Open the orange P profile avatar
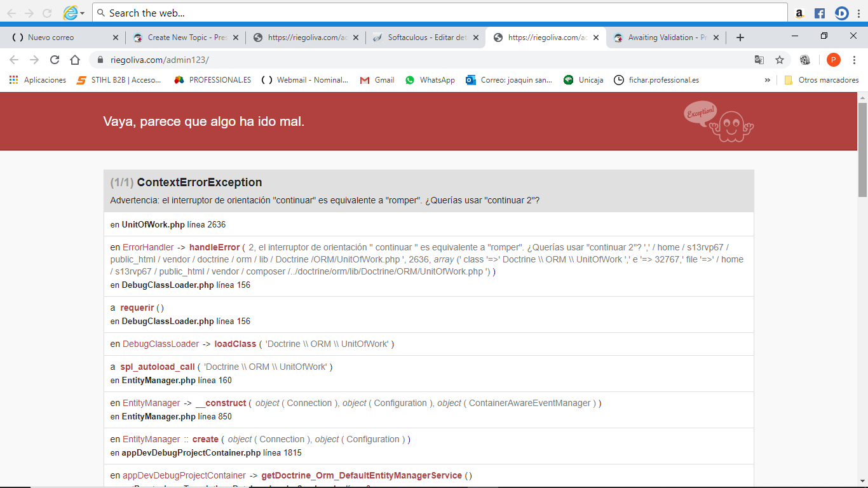Image resolution: width=868 pixels, height=488 pixels. [834, 60]
